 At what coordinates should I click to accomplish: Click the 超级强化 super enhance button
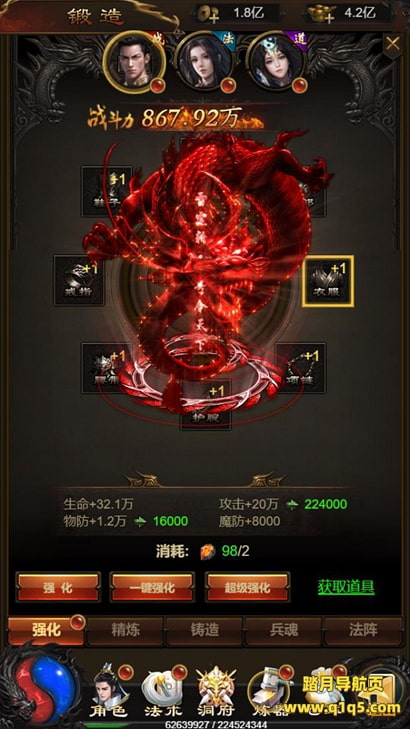[248, 587]
